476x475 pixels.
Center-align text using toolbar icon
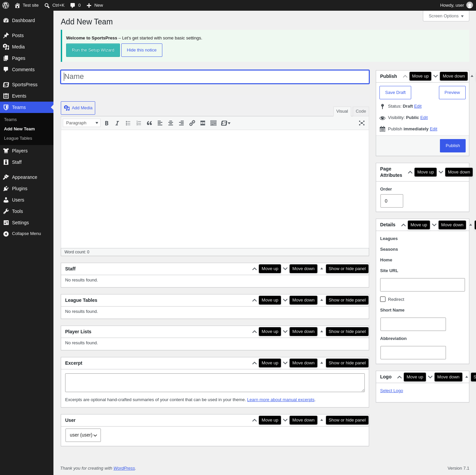click(171, 123)
